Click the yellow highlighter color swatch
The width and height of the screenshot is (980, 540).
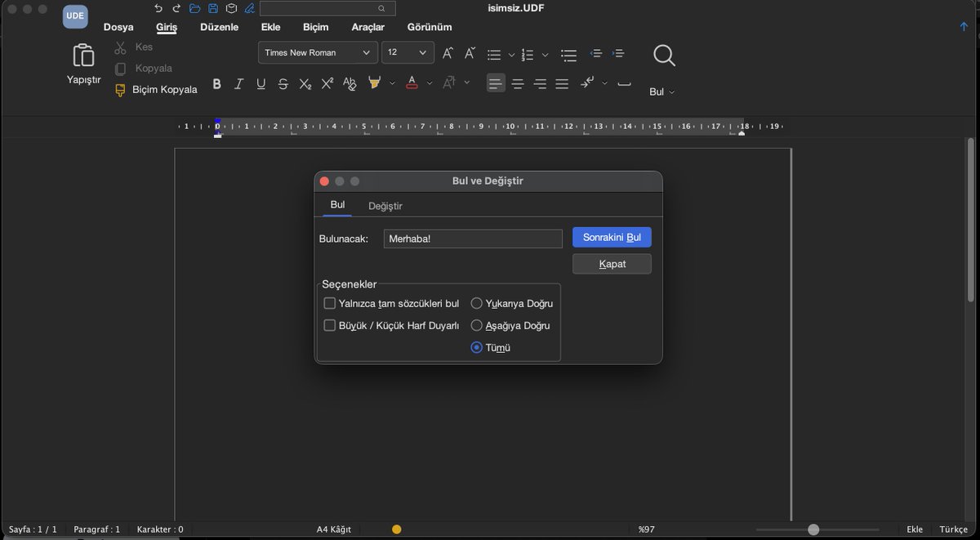(375, 83)
